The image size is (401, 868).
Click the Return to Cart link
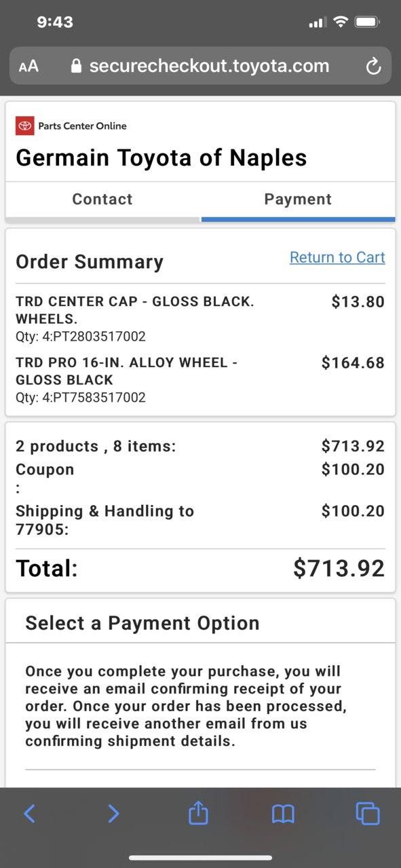337,257
